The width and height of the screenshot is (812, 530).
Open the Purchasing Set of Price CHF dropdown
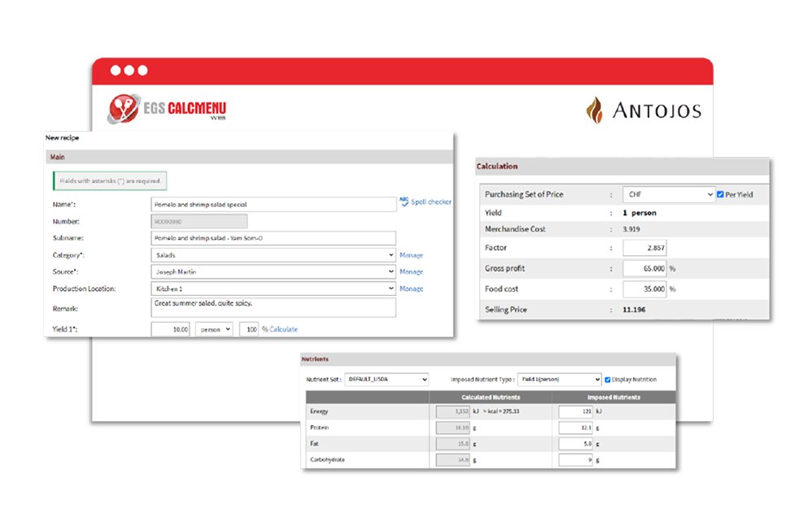pyautogui.click(x=669, y=194)
